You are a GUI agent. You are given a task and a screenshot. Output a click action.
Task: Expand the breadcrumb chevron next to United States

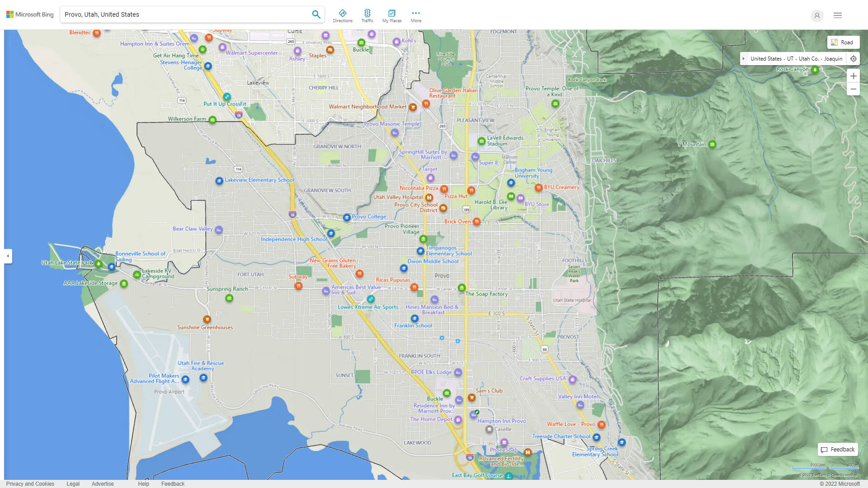pyautogui.click(x=744, y=58)
